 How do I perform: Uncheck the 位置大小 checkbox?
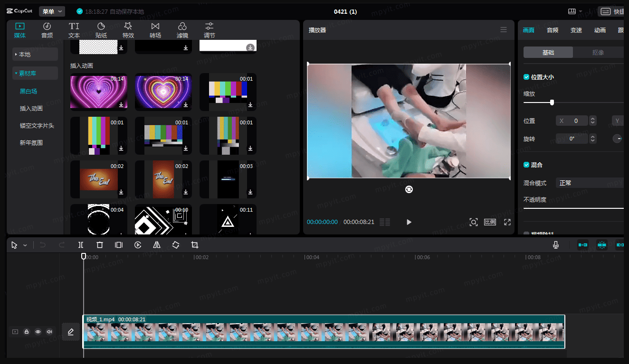pos(526,77)
